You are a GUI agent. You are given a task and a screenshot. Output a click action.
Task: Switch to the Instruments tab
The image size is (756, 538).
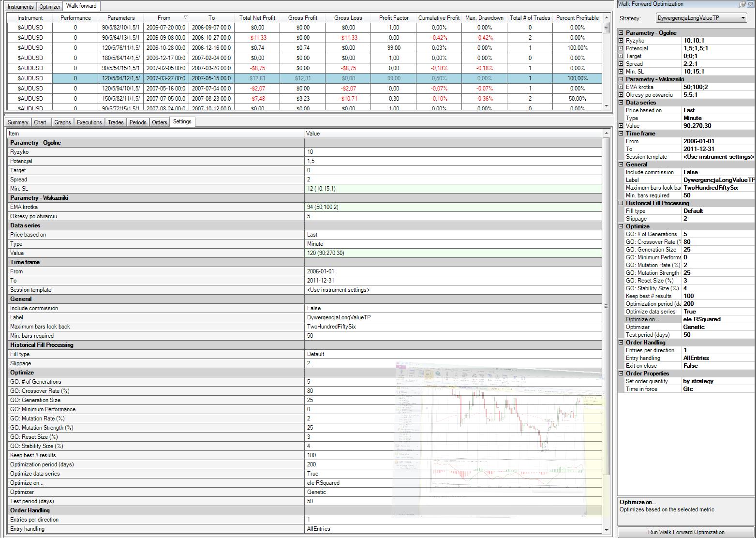21,7
